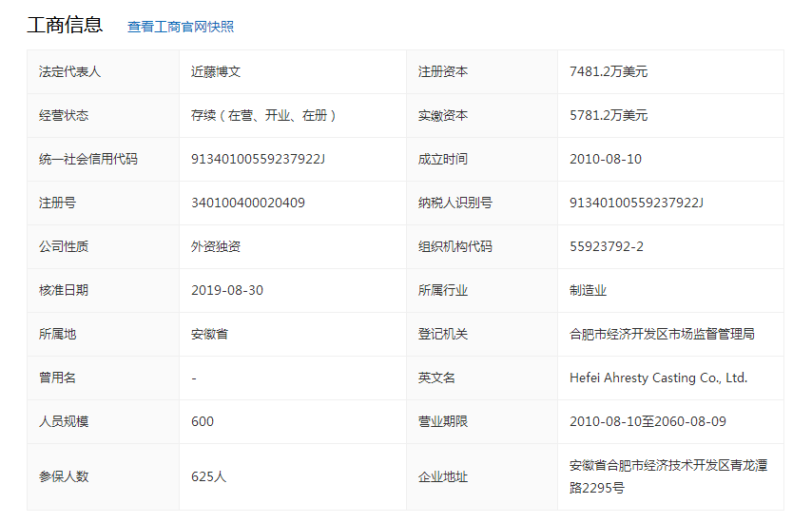Click English name Hefei Ahresty Casting Co., Ltd.
Viewport: 812px width, 523px height.
[658, 378]
